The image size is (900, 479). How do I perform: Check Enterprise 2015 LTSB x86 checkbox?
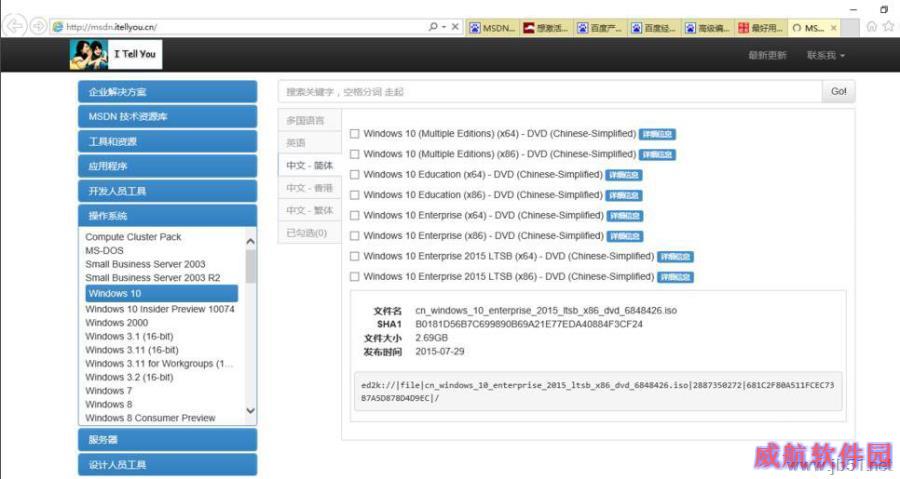[x=355, y=277]
